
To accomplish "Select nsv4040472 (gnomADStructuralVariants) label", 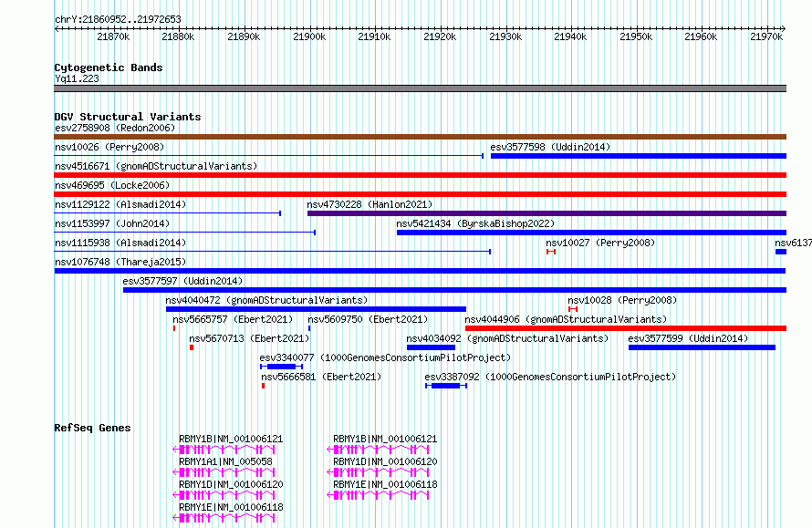I will click(266, 300).
